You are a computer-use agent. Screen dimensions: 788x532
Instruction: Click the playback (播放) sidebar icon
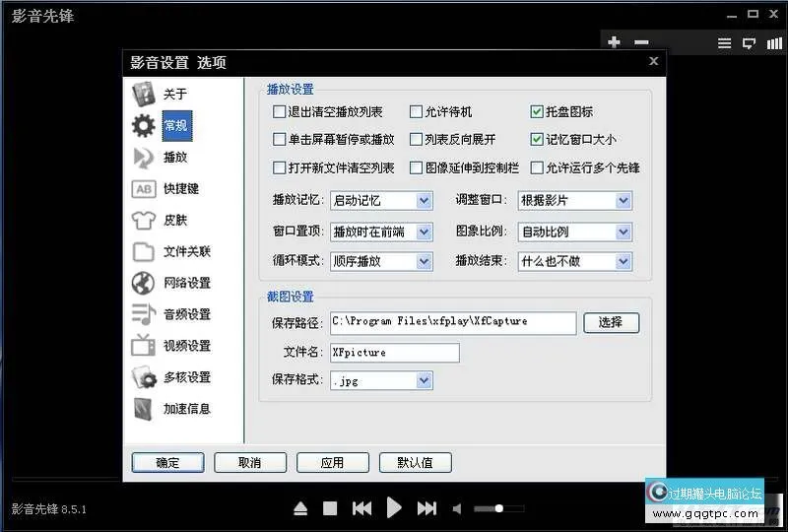click(144, 158)
